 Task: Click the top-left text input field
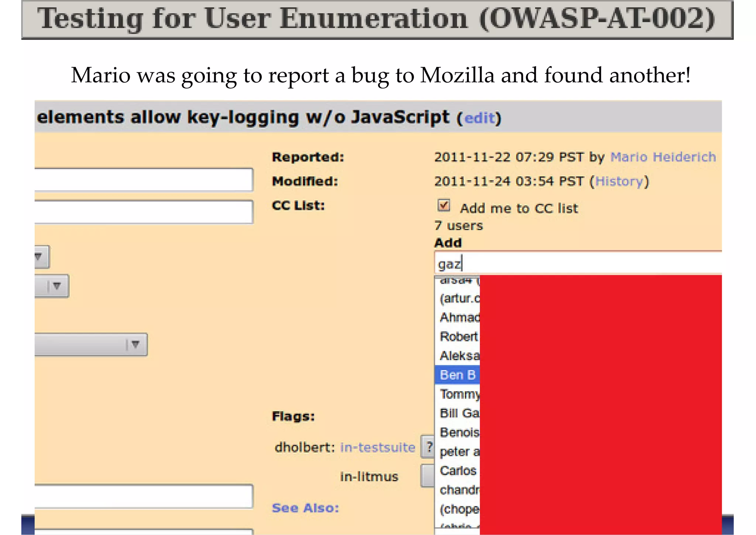pos(143,180)
